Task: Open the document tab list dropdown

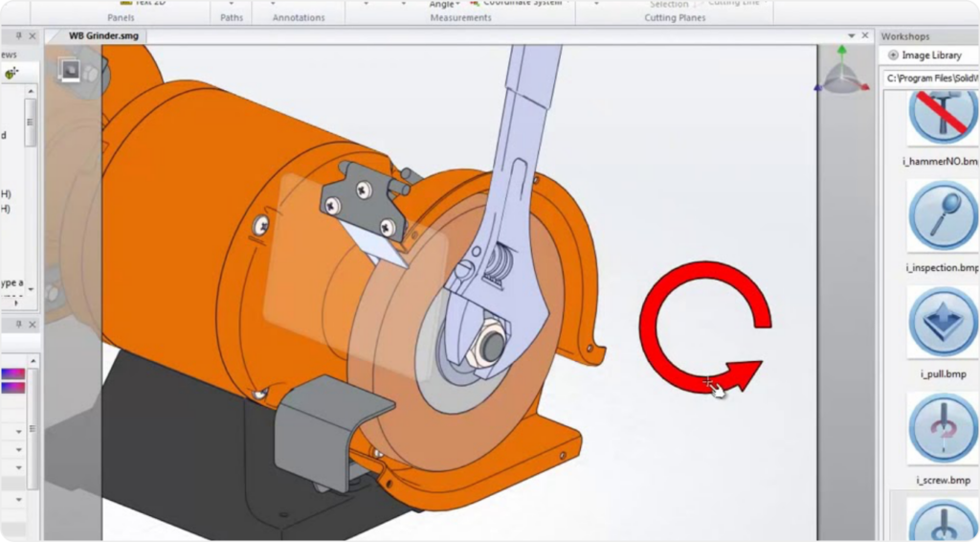Action: [x=851, y=35]
